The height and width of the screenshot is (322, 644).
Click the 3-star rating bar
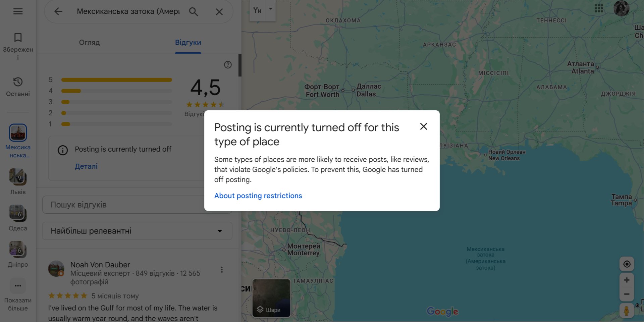116,102
